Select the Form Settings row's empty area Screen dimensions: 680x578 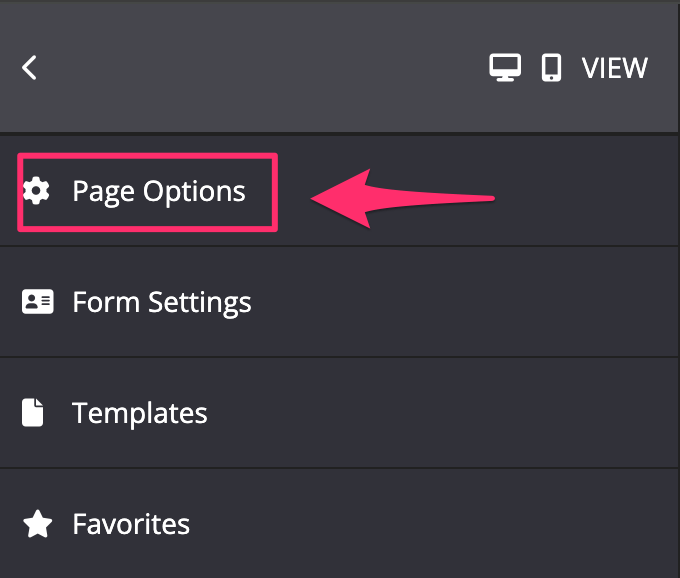(464, 302)
